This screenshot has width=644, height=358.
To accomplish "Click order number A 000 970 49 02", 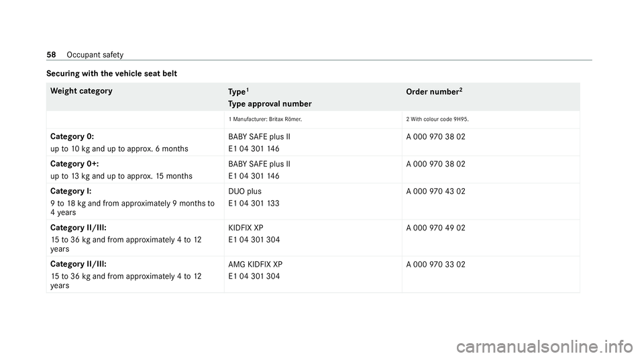I will 436,228.
